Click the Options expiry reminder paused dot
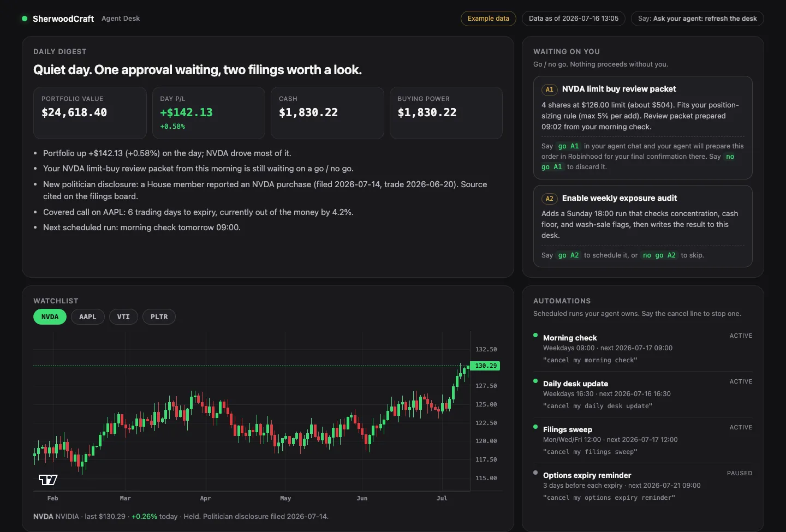Viewport: 786px width, 532px height. pyautogui.click(x=535, y=473)
